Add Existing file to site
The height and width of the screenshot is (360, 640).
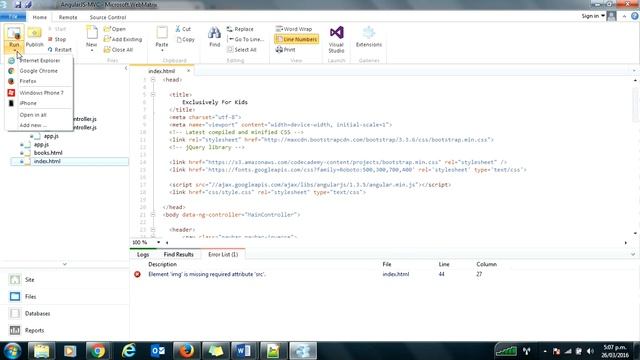123,39
